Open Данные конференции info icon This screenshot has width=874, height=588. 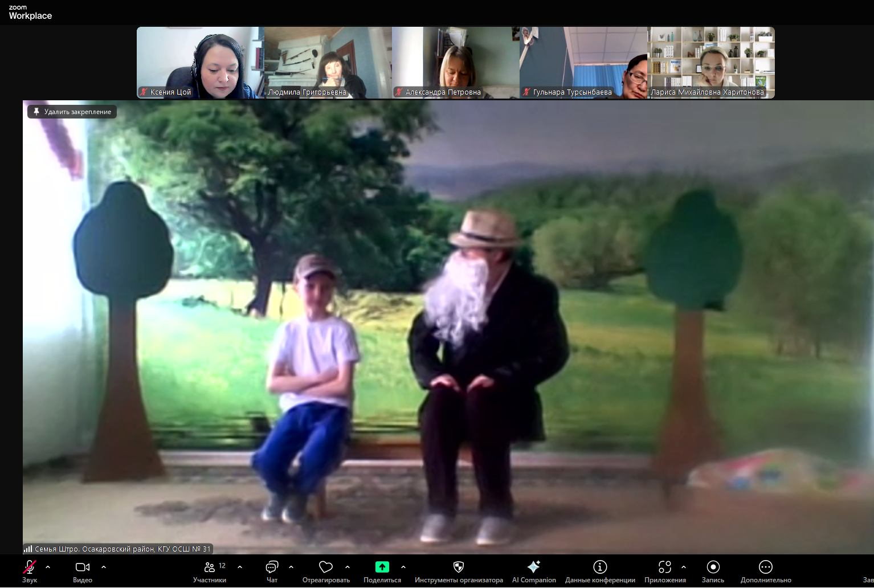click(x=600, y=567)
